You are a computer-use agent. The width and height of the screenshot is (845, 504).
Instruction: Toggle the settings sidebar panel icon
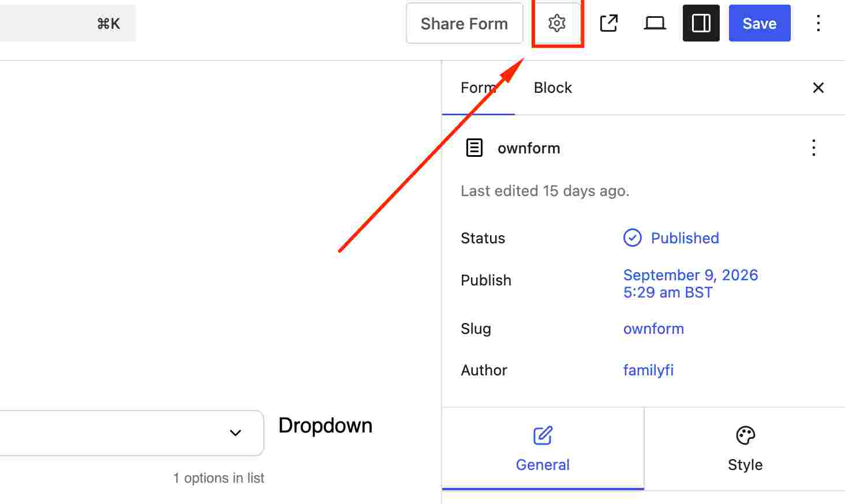(701, 23)
